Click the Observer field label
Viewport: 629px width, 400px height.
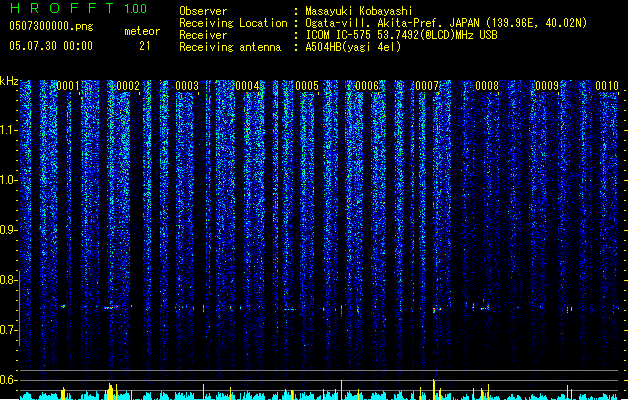203,11
